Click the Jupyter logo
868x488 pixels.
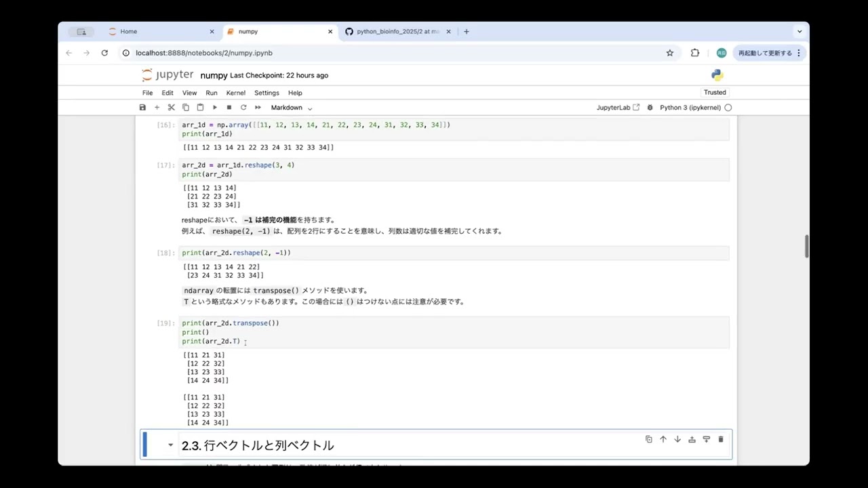click(x=167, y=75)
